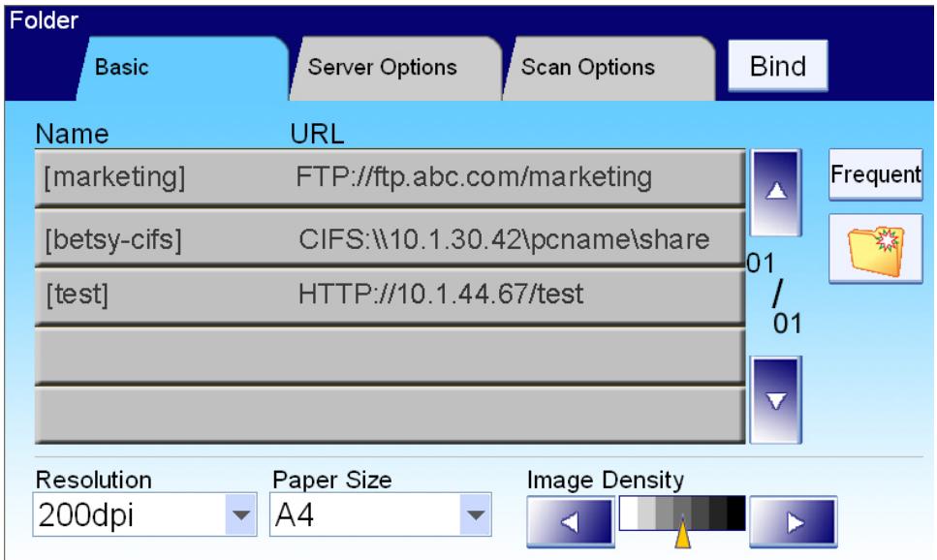Click the Frequent button

pos(875,174)
